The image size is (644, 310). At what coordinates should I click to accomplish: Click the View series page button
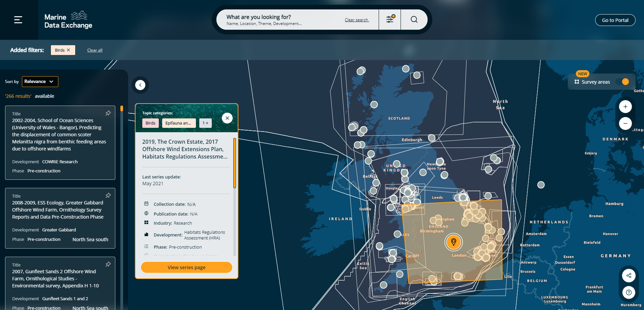click(186, 267)
